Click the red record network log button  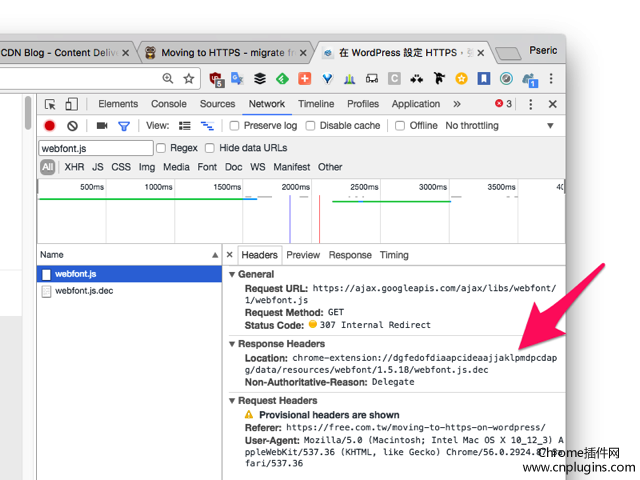(x=50, y=126)
